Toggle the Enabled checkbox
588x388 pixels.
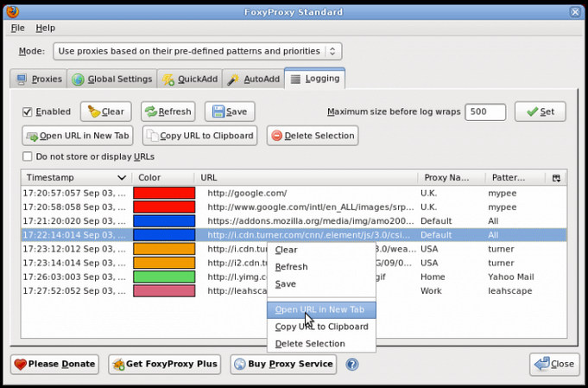27,111
